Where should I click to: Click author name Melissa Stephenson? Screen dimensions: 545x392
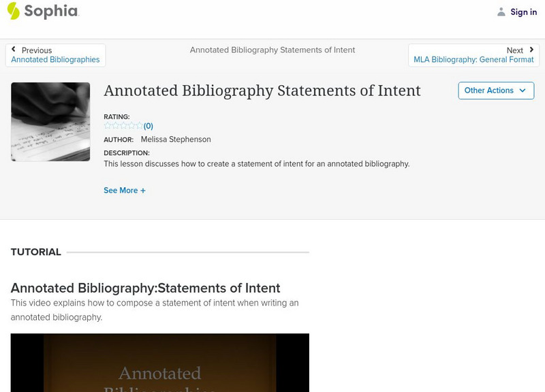click(176, 140)
